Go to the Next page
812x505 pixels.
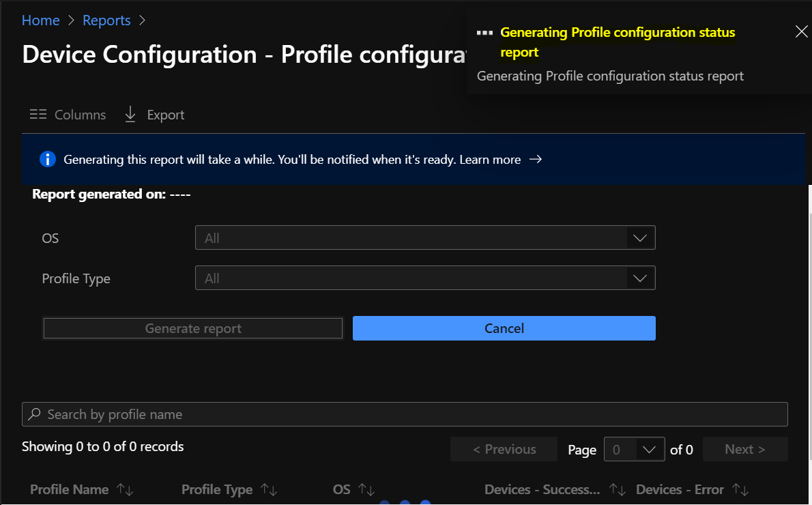click(745, 449)
